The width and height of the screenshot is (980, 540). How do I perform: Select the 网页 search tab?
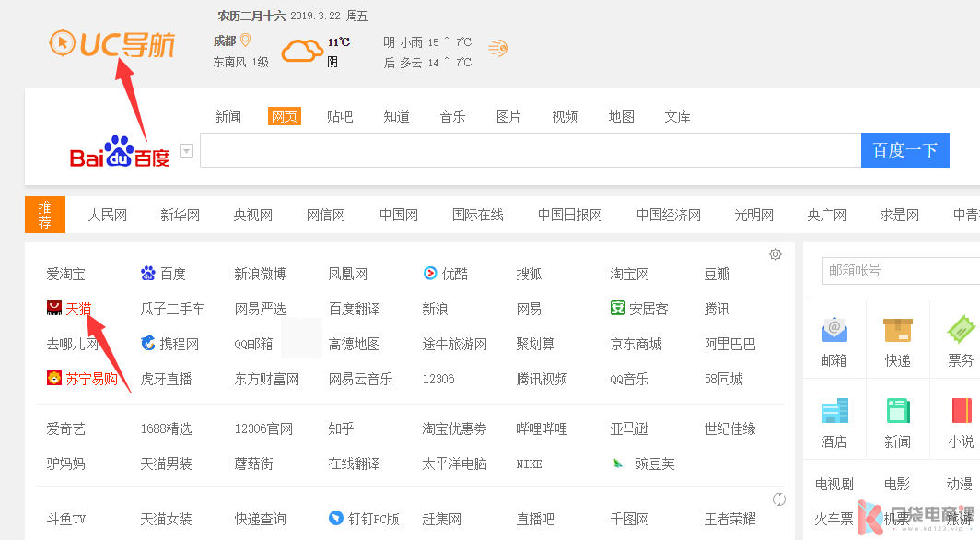click(285, 116)
